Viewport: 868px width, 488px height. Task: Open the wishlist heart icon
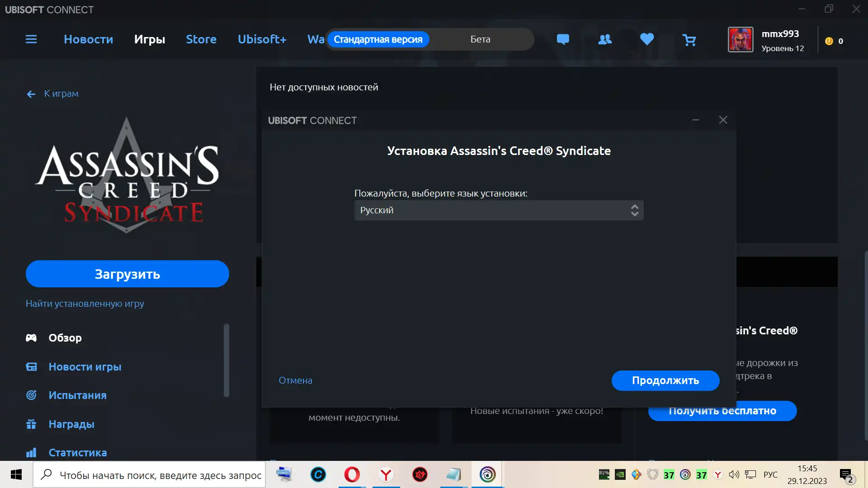[647, 39]
